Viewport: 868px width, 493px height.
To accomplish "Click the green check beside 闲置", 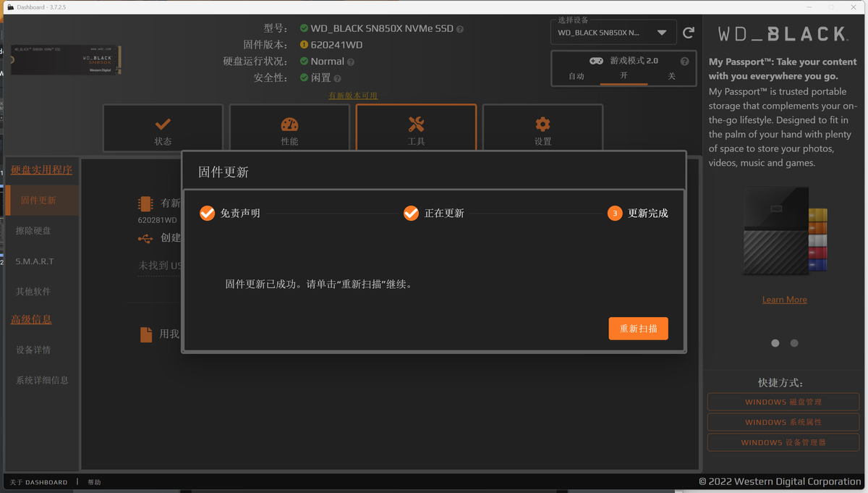I will (x=304, y=77).
